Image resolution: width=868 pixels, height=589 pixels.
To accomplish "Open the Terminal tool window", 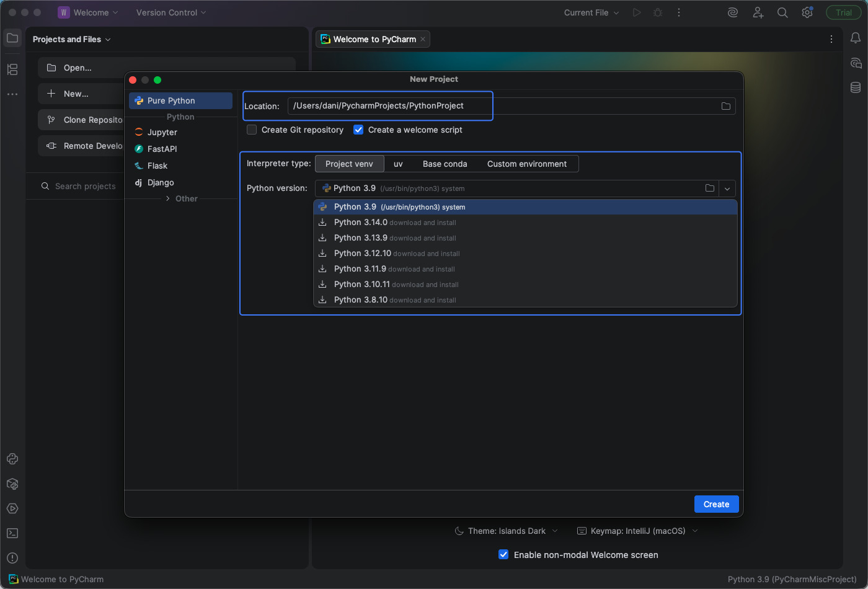I will click(12, 533).
